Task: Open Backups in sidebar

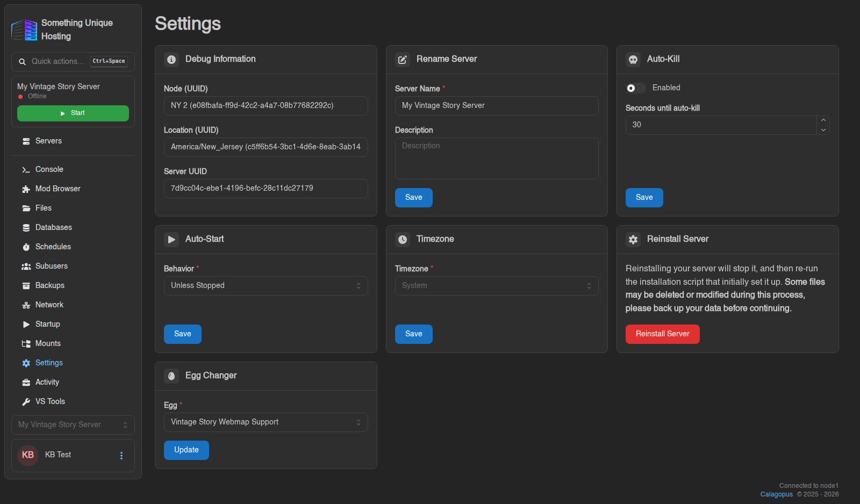Action: 73,286
